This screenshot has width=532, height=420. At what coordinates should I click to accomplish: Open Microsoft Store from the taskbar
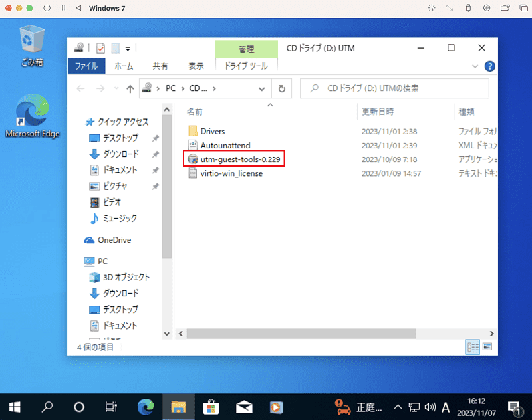[x=211, y=407]
